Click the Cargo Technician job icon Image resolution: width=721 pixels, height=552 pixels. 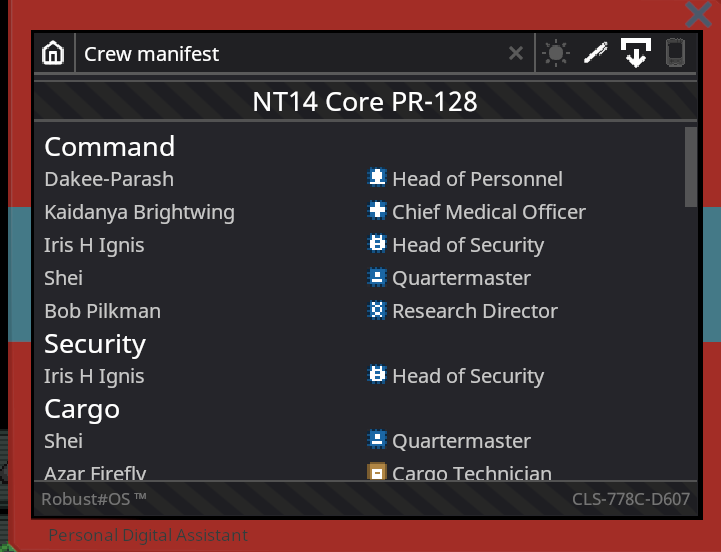click(x=377, y=472)
